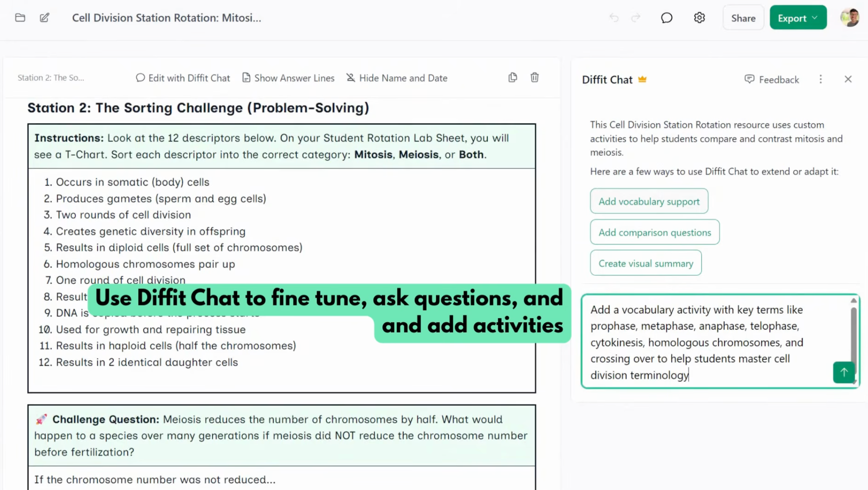868x490 pixels.
Task: Click 'Results in 2 identical daughter cells'
Action: tap(147, 362)
